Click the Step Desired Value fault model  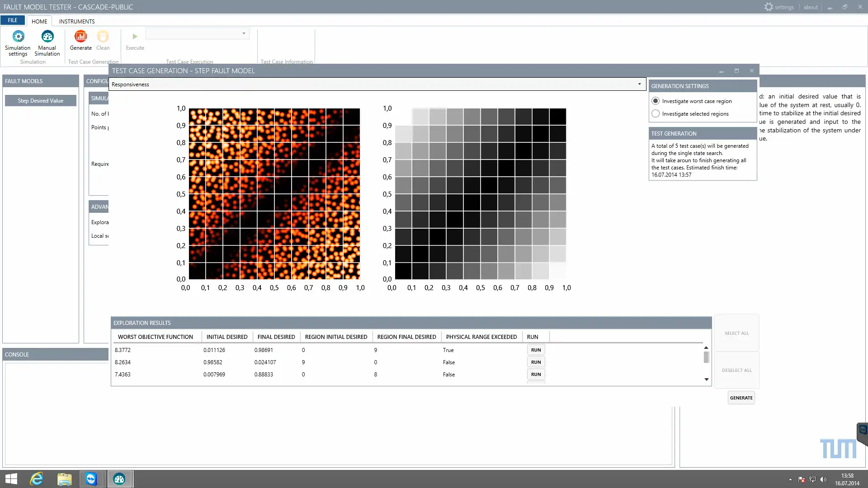[x=41, y=100]
